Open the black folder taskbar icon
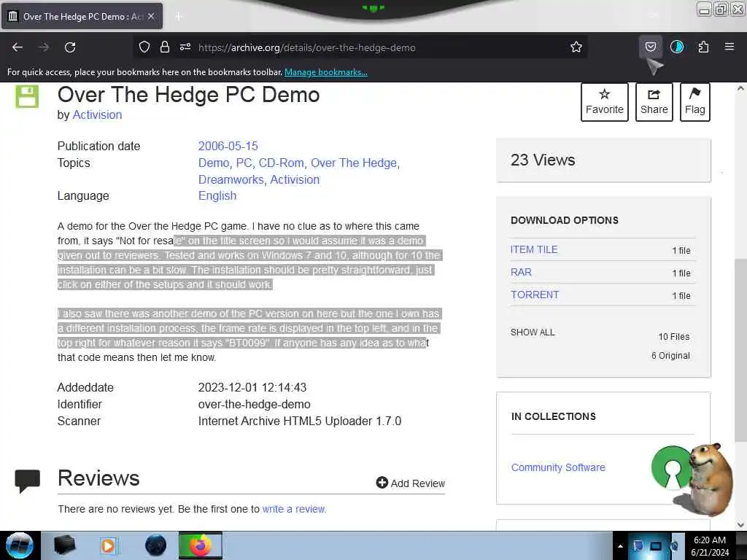The height and width of the screenshot is (560, 747). pos(65,545)
